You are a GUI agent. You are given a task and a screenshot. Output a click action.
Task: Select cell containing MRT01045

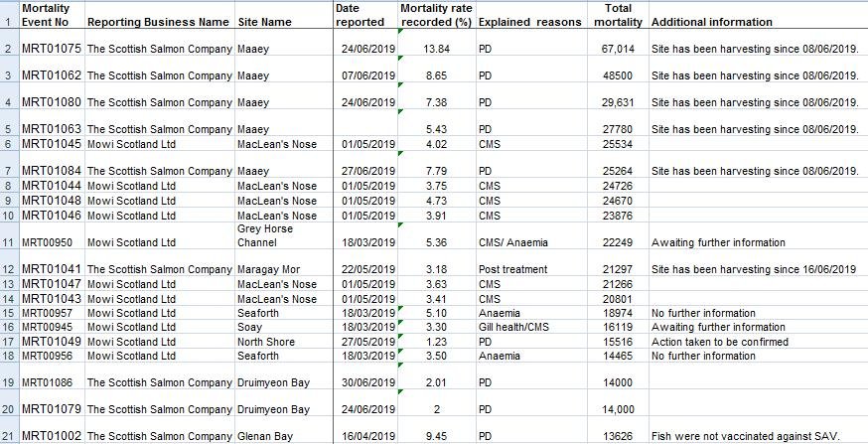pyautogui.click(x=52, y=144)
